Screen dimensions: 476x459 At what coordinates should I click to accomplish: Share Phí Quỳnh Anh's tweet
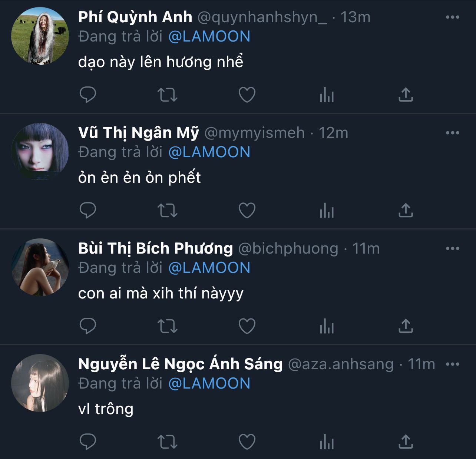coord(406,95)
